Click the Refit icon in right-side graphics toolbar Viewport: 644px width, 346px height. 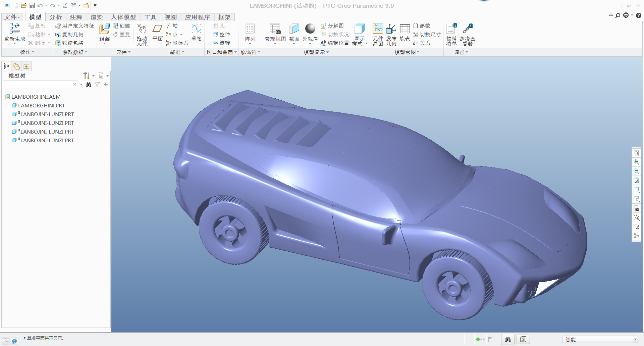coord(636,153)
